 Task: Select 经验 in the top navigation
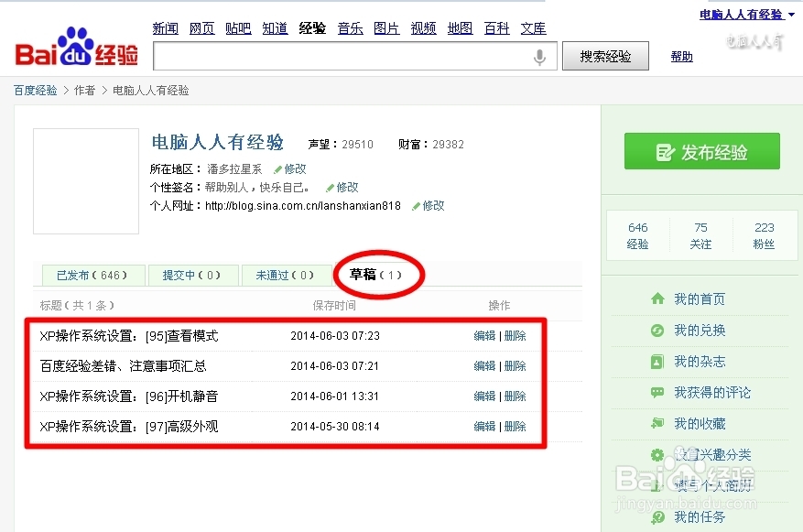312,28
